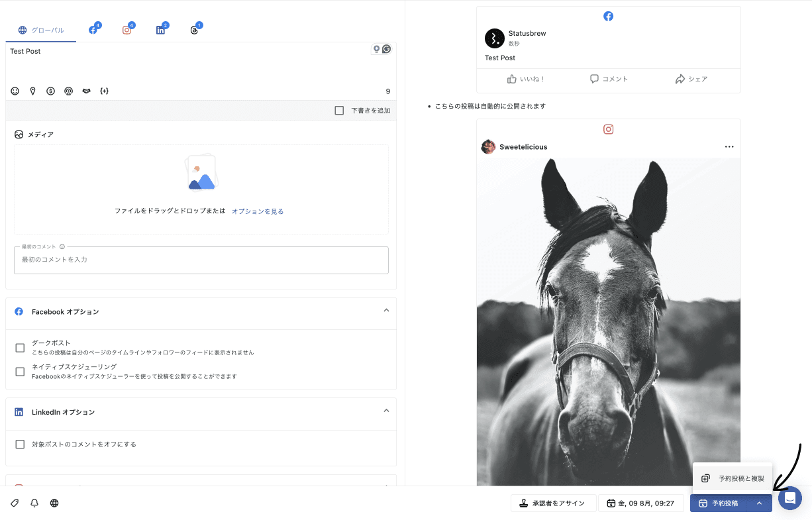Click the handshake icon in composer toolbar
812x520 pixels.
pos(86,91)
